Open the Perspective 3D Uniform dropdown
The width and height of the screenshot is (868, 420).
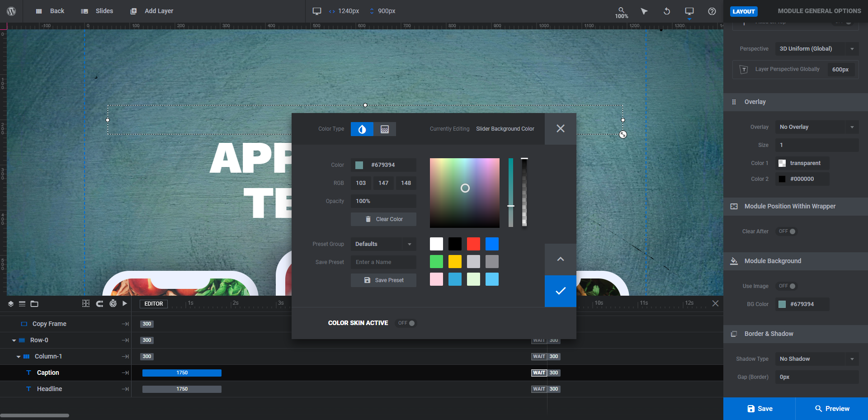[x=817, y=49]
